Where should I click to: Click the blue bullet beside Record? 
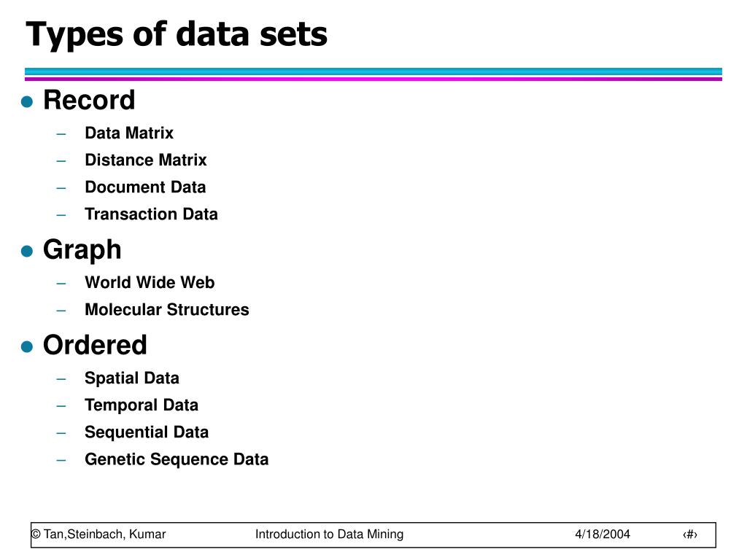(27, 101)
